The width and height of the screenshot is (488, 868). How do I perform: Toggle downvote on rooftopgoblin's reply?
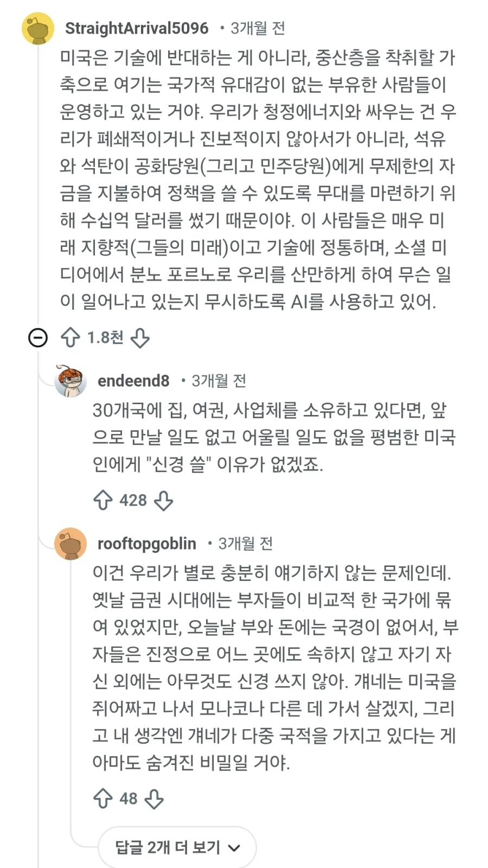(155, 799)
